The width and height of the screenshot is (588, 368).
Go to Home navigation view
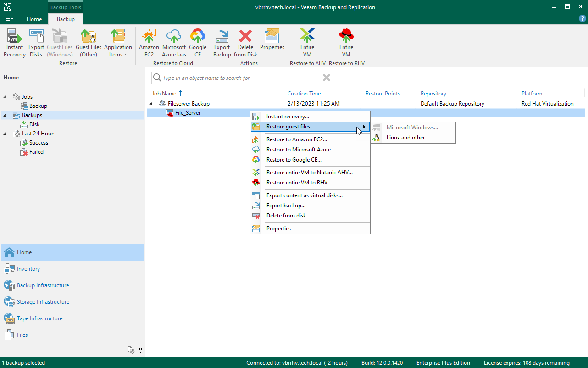[x=72, y=252]
